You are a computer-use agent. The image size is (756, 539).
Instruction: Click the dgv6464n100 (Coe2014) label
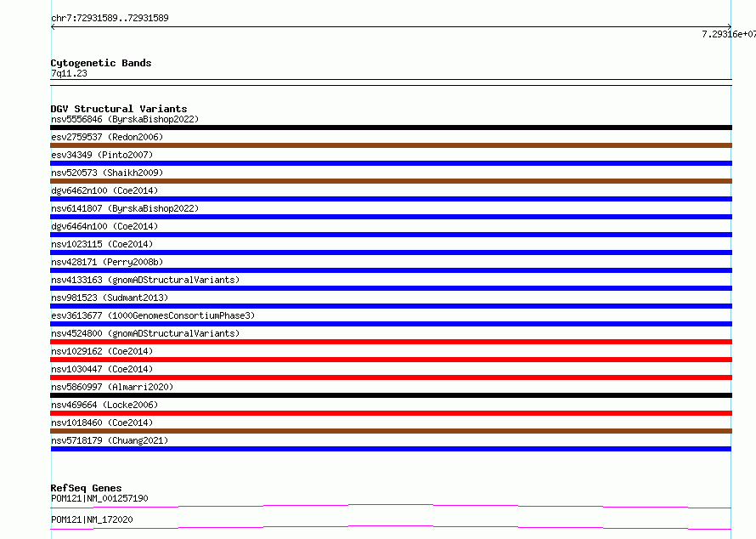pos(104,226)
